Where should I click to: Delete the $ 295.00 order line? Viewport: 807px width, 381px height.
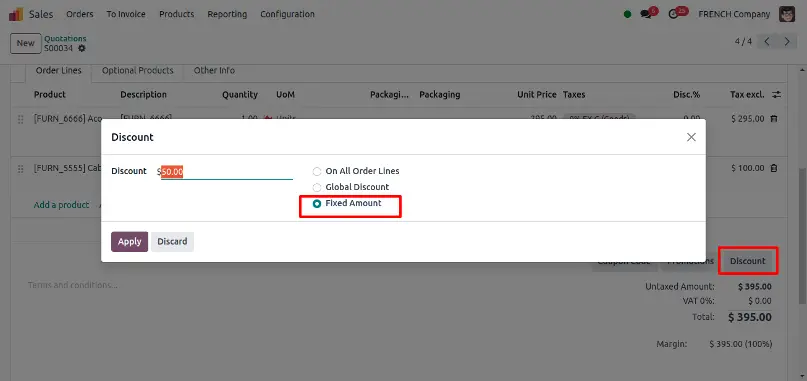point(774,119)
